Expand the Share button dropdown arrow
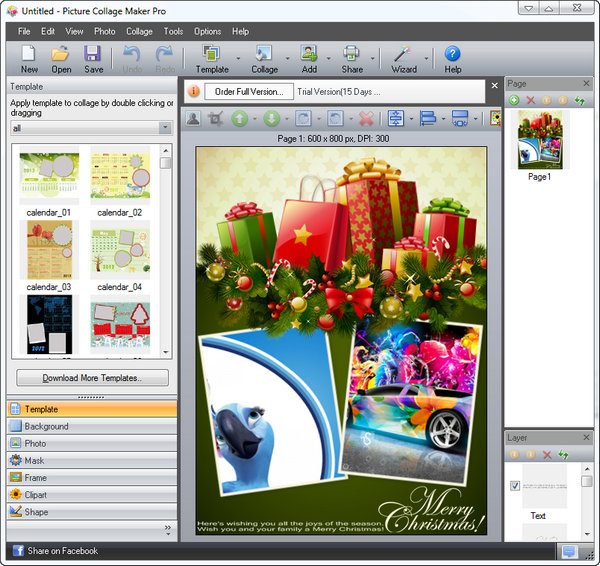This screenshot has height=566, width=600. tap(372, 59)
